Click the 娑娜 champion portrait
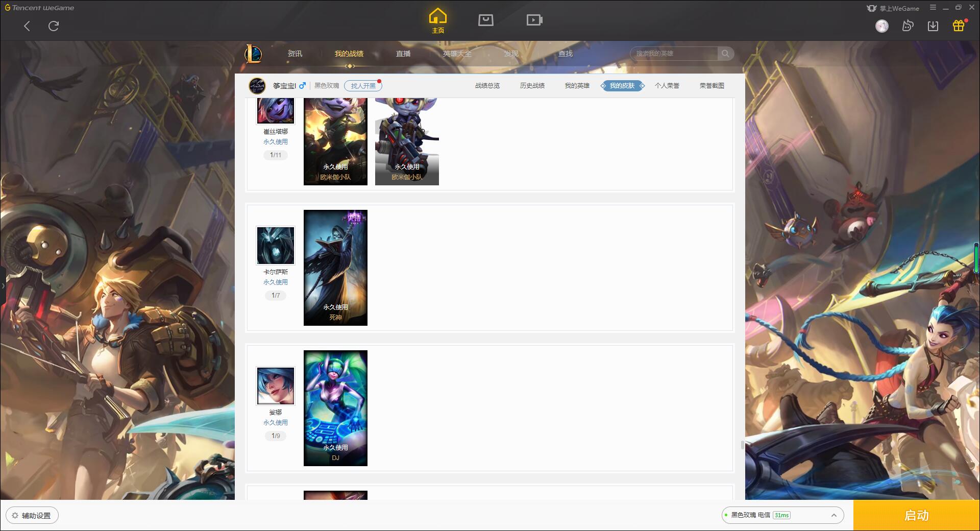Image resolution: width=980 pixels, height=531 pixels. coord(276,386)
